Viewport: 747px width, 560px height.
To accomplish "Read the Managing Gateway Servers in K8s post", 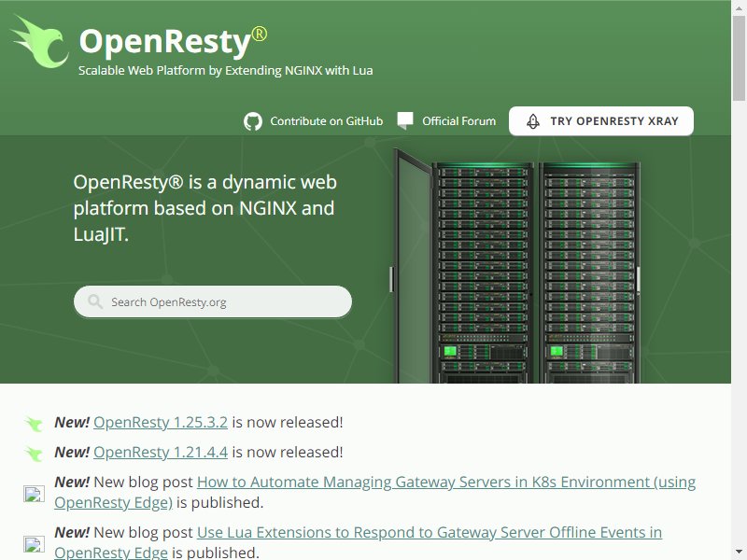I will [x=375, y=492].
